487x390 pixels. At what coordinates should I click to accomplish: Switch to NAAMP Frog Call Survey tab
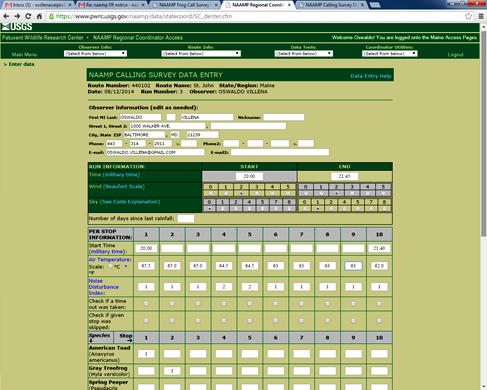click(x=184, y=5)
